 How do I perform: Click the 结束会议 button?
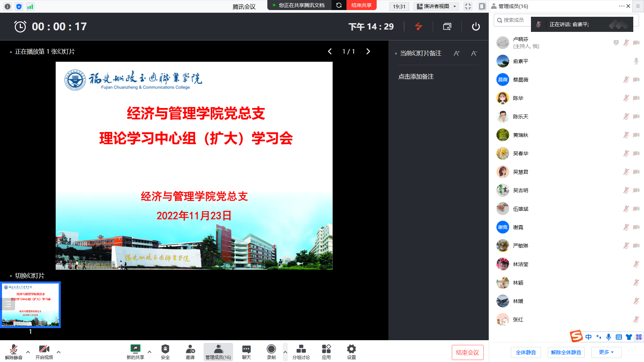(467, 352)
